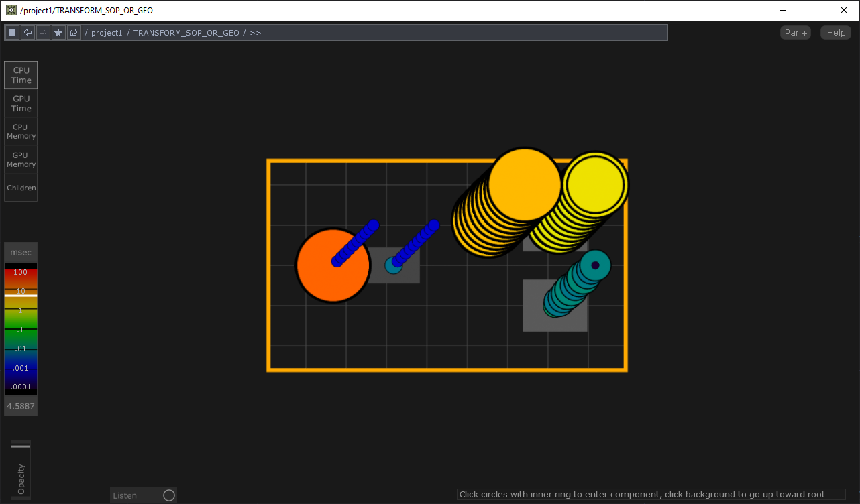This screenshot has width=860, height=504.
Task: Select the large yellow stacked circle
Action: click(x=594, y=185)
